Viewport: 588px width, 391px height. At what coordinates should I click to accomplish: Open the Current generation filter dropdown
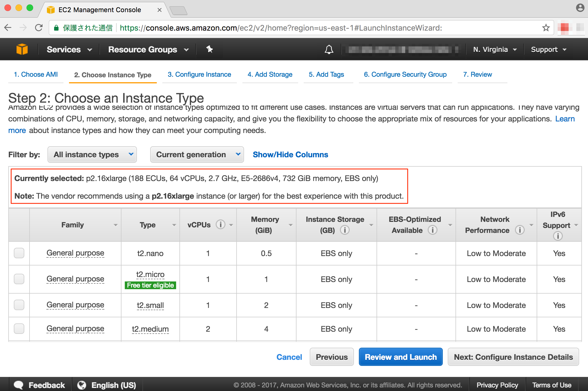coord(197,155)
